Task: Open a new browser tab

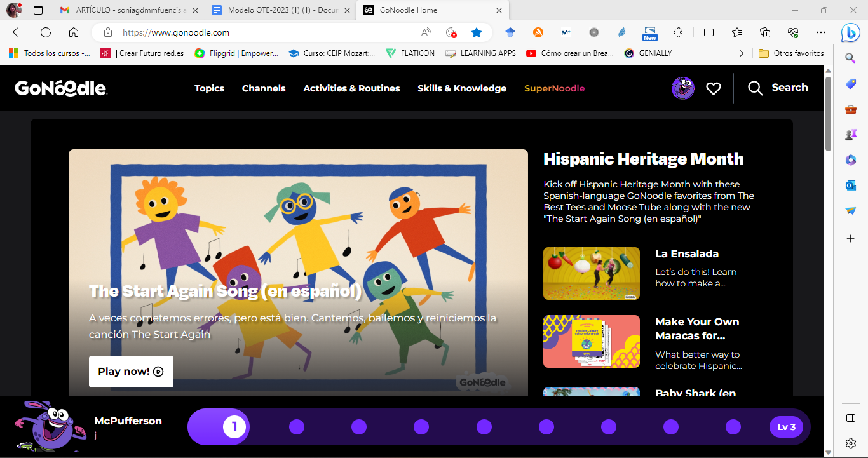Action: coord(520,10)
